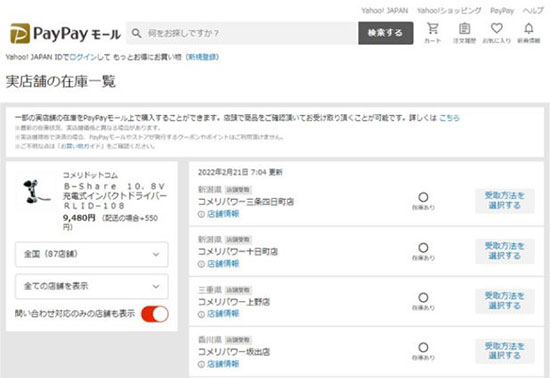Open Yahoo!ショッピング top link
The height and width of the screenshot is (378, 550).
449,11
